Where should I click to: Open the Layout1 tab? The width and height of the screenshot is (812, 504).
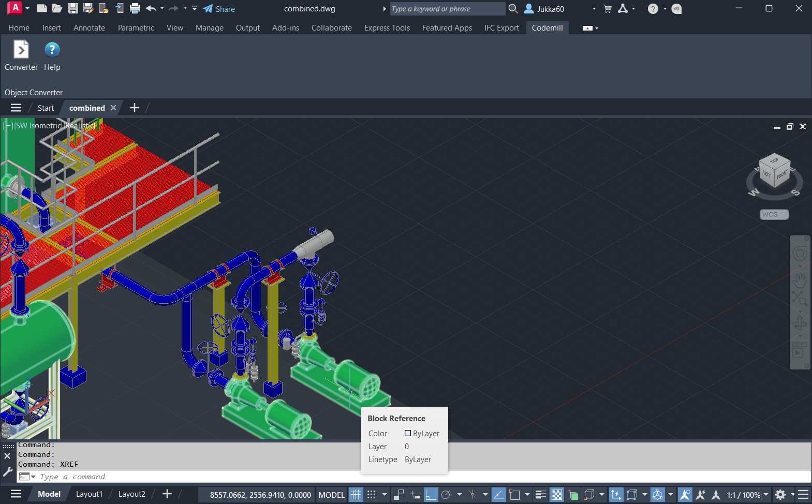(89, 494)
